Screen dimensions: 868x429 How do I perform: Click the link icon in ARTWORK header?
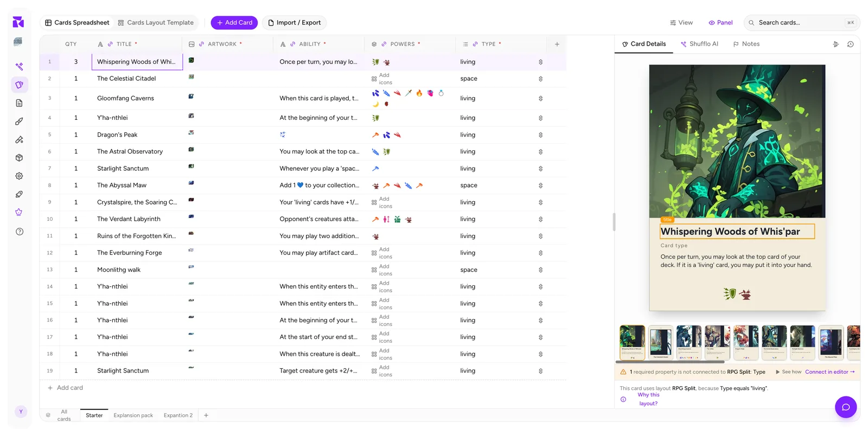click(202, 44)
